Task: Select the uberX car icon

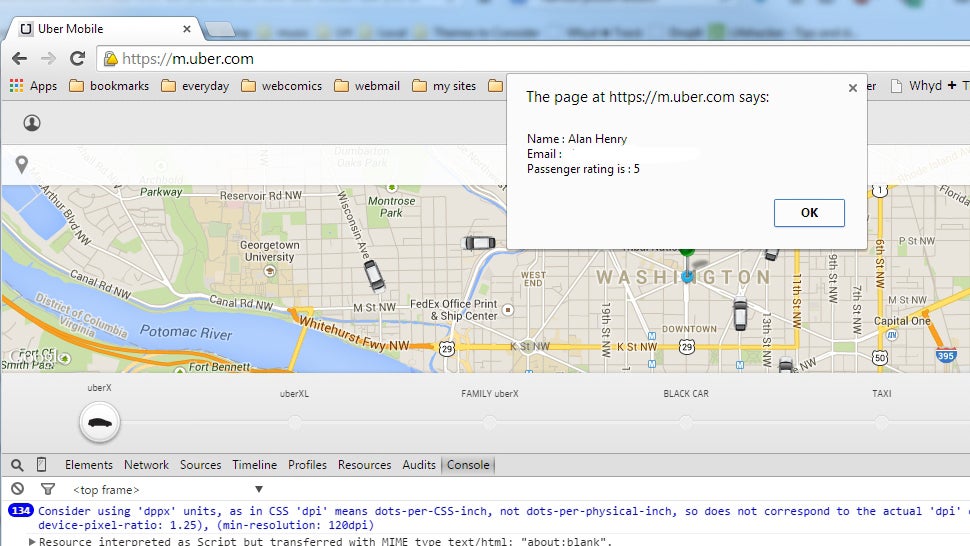Action: 100,422
